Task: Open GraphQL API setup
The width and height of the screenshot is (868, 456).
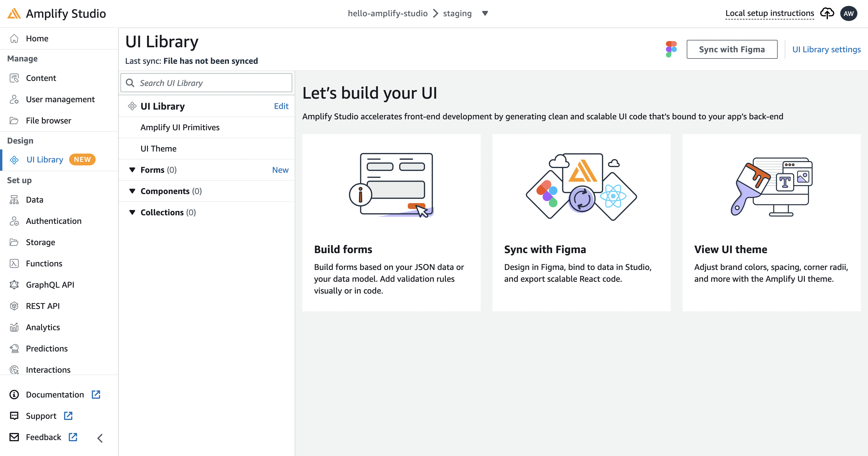Action: coord(50,284)
